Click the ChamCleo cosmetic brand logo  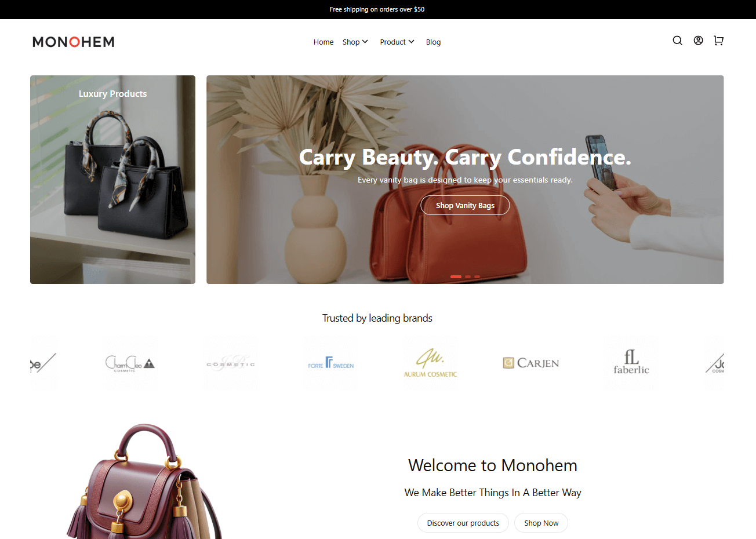coord(130,363)
